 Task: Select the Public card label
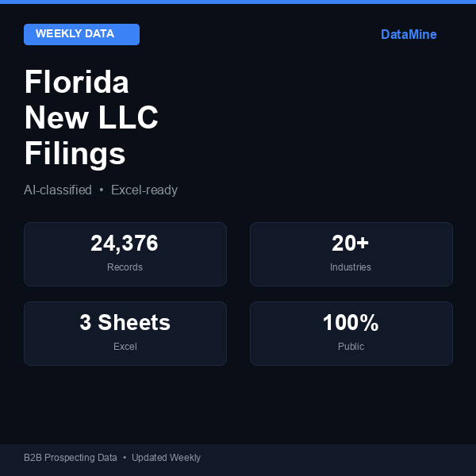pos(351,347)
